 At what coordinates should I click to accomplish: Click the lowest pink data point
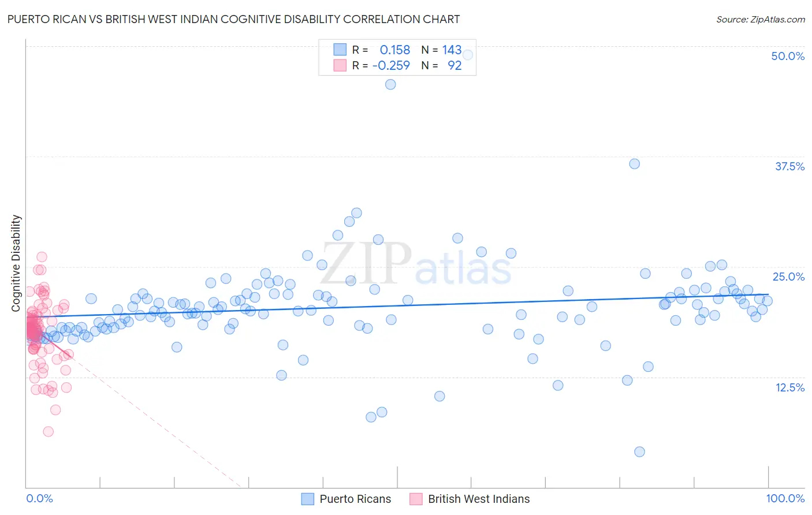click(49, 431)
